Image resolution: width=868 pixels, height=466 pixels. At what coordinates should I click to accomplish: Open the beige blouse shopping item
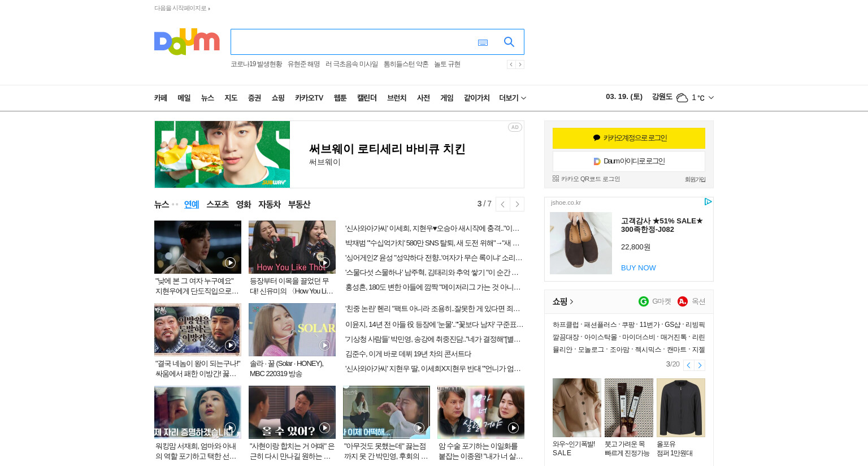(x=577, y=408)
